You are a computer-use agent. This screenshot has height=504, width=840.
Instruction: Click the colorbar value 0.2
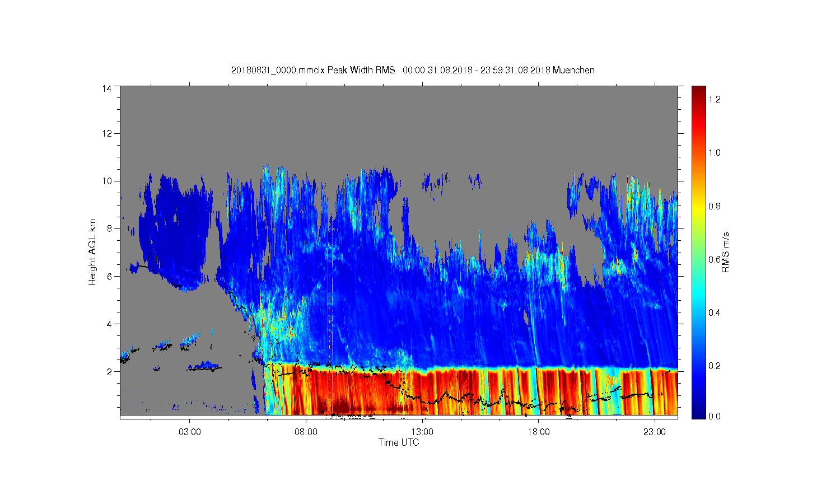pos(715,366)
